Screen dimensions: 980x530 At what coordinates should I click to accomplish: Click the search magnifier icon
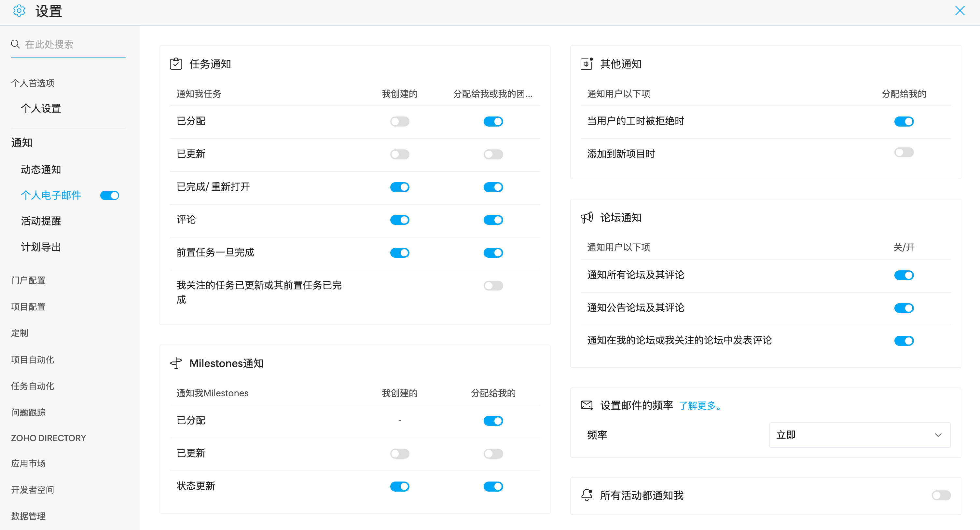pyautogui.click(x=15, y=44)
